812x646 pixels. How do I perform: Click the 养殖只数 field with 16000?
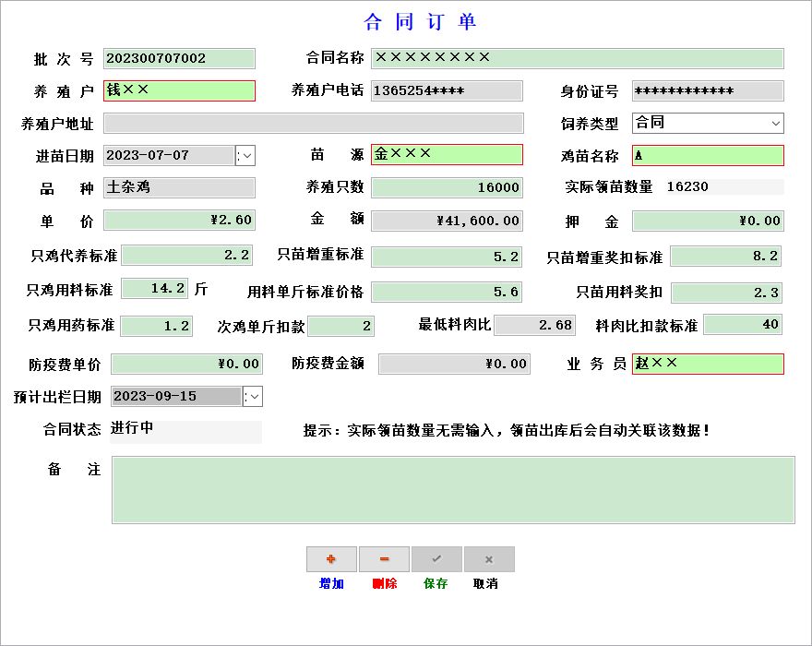click(x=447, y=187)
